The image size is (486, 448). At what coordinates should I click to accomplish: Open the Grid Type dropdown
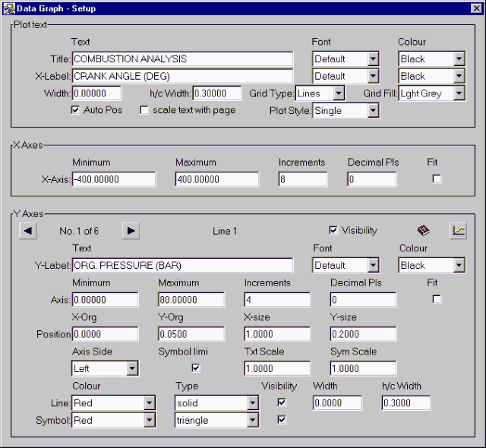pyautogui.click(x=339, y=93)
